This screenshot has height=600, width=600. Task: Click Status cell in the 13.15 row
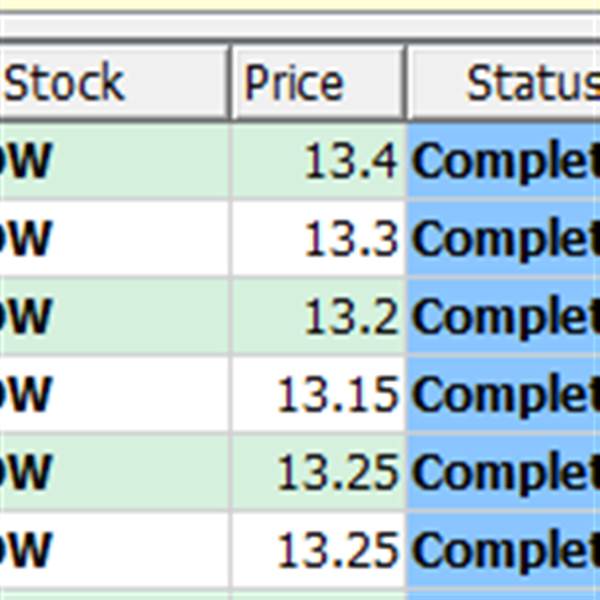pos(505,395)
